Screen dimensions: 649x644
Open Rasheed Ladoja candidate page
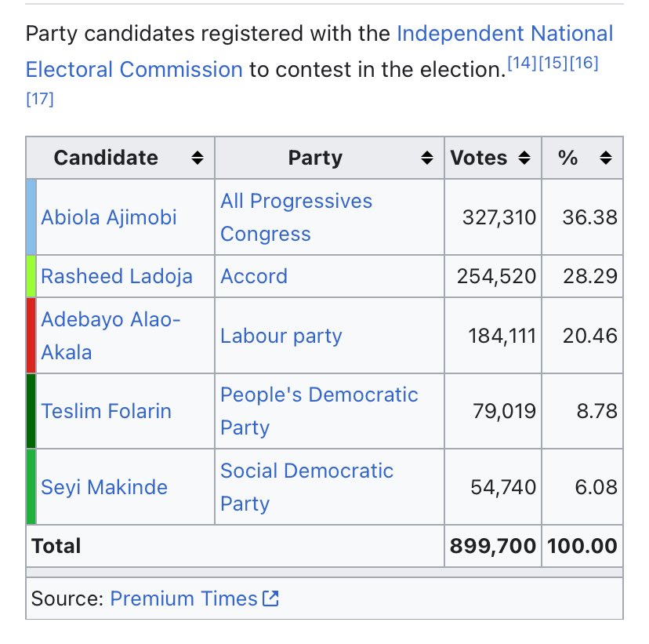point(117,276)
